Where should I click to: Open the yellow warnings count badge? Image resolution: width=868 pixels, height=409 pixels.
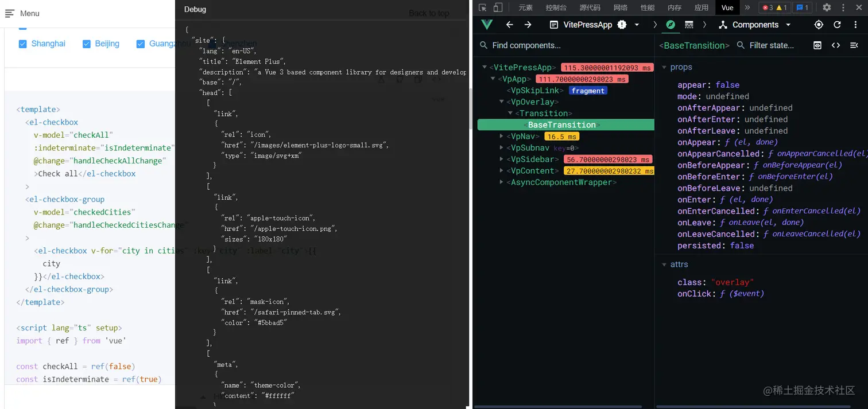click(782, 7)
